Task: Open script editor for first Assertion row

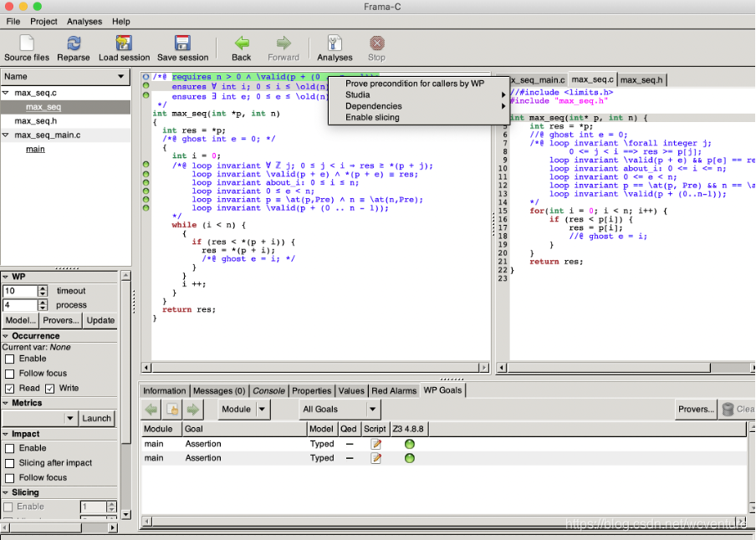Action: tap(376, 444)
